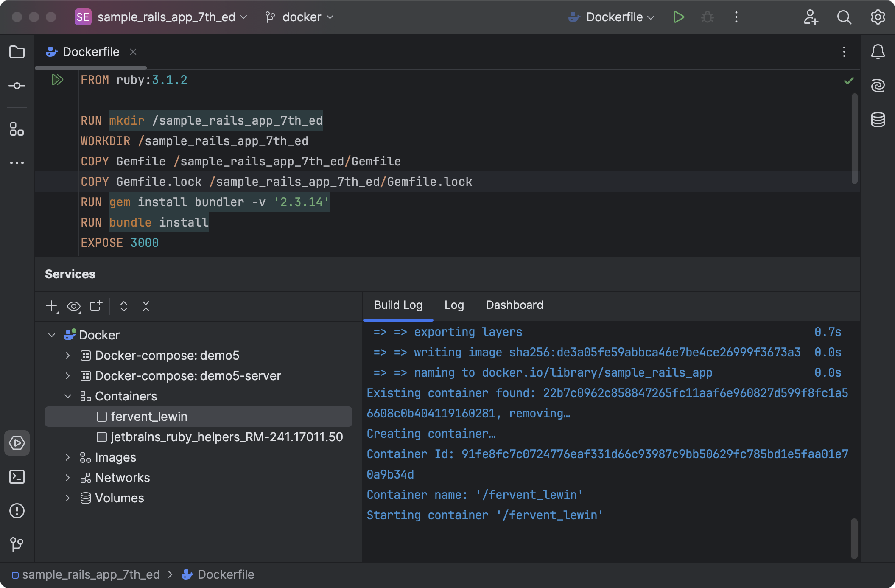This screenshot has width=895, height=588.
Task: Click sample_rails_app_7th_ed breadcrumb in status bar
Action: [x=91, y=574]
